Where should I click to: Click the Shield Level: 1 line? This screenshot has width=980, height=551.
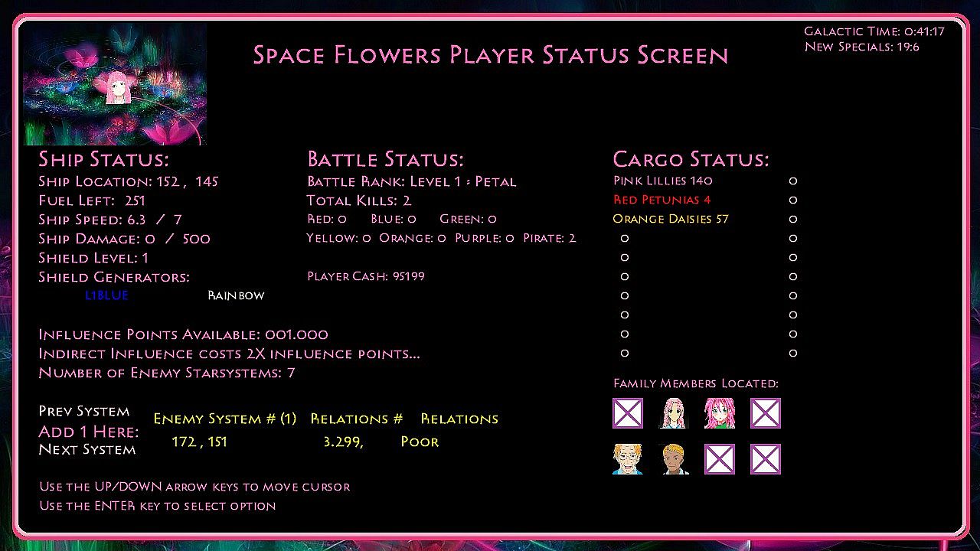[x=93, y=258]
